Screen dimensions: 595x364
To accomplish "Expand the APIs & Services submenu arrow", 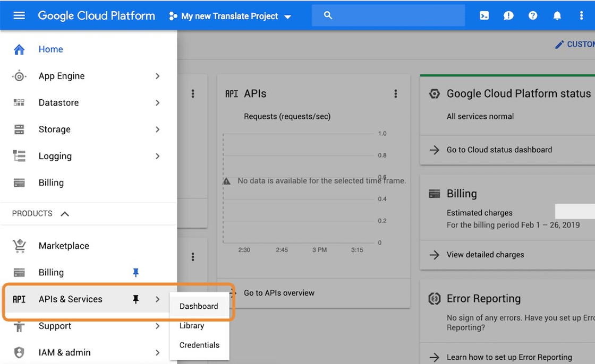I will coord(157,299).
